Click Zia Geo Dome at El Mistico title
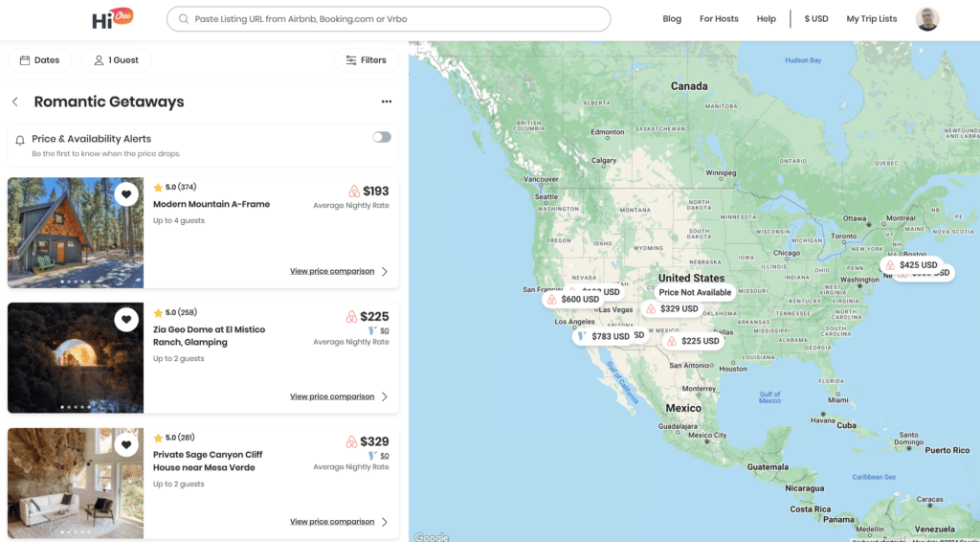Viewport: 980px width, 542px height. [x=209, y=336]
